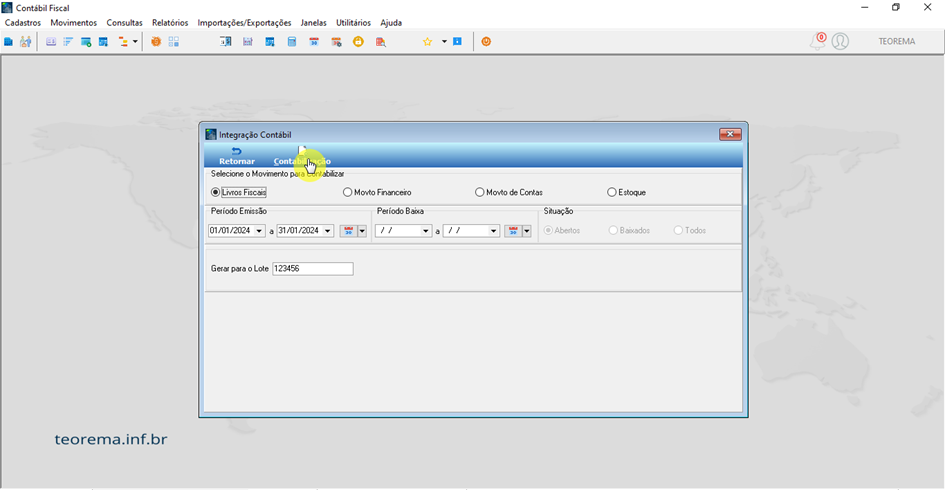Open the user profile avatar icon

pos(840,41)
